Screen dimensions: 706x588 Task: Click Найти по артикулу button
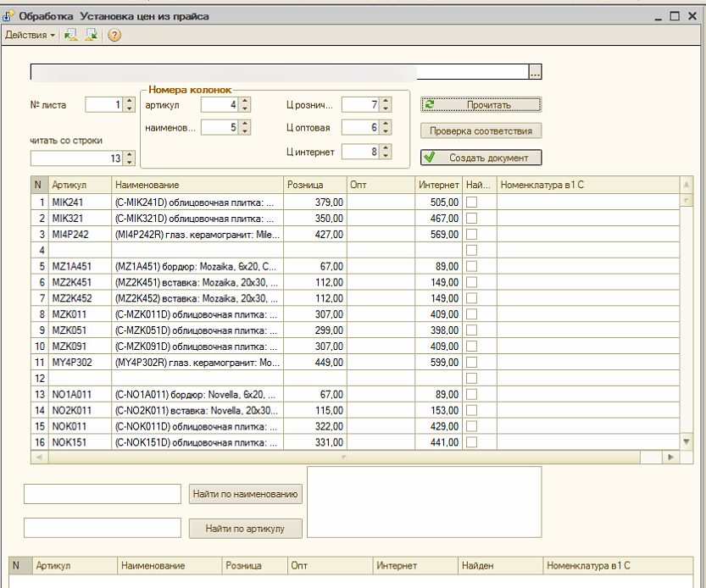246,529
